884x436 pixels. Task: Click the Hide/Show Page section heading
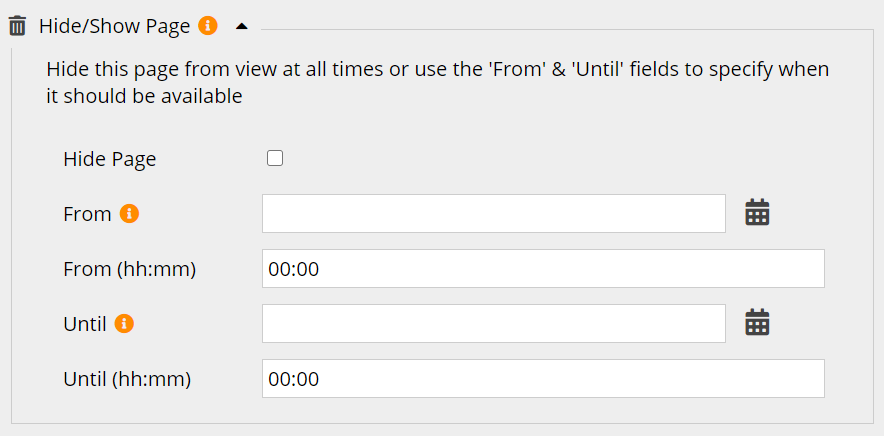pos(114,26)
